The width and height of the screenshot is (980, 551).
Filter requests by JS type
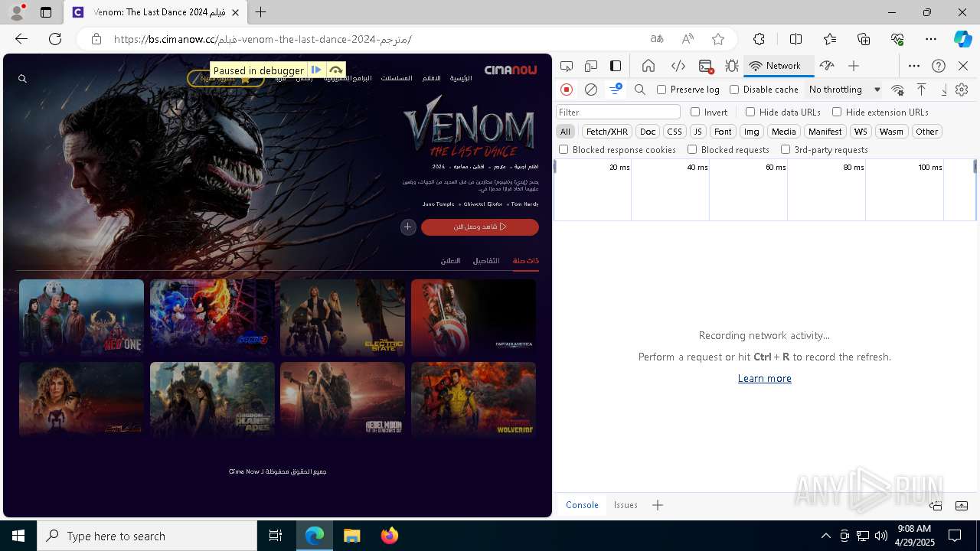pyautogui.click(x=697, y=132)
